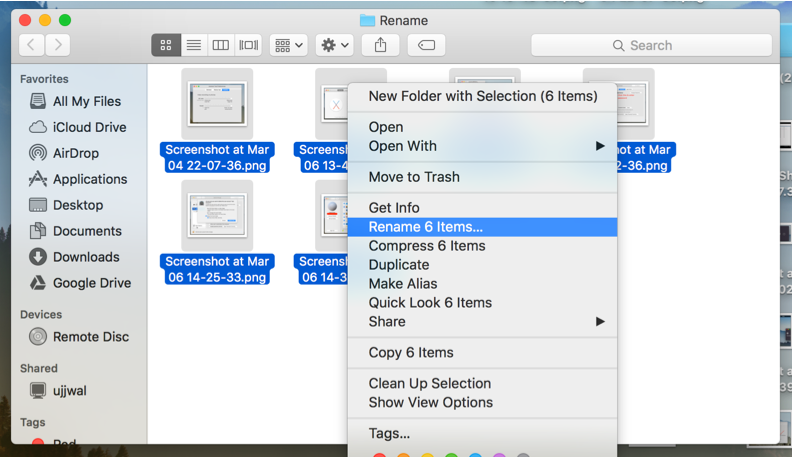The width and height of the screenshot is (793, 457).
Task: Open Downloads in the sidebar
Action: pos(75,257)
